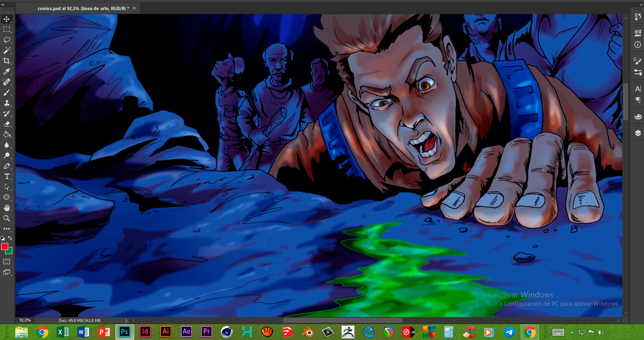Screen dimensions: 644x340
Task: Click the horizontal scrollbar thumb
Action: 343,320
